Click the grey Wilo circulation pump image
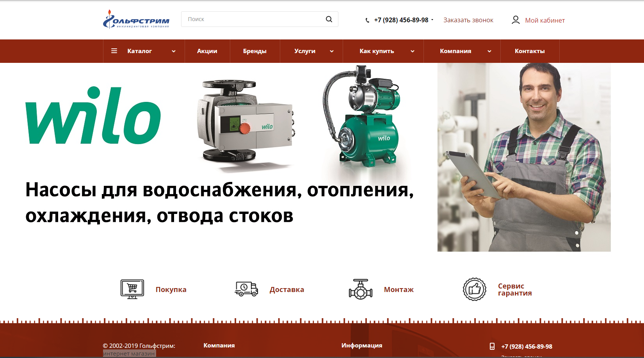The width and height of the screenshot is (644, 358). 246,122
